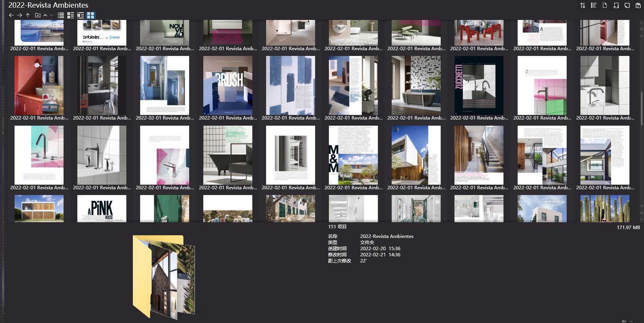Select the large folder preview icon
The height and width of the screenshot is (323, 644).
click(x=164, y=277)
